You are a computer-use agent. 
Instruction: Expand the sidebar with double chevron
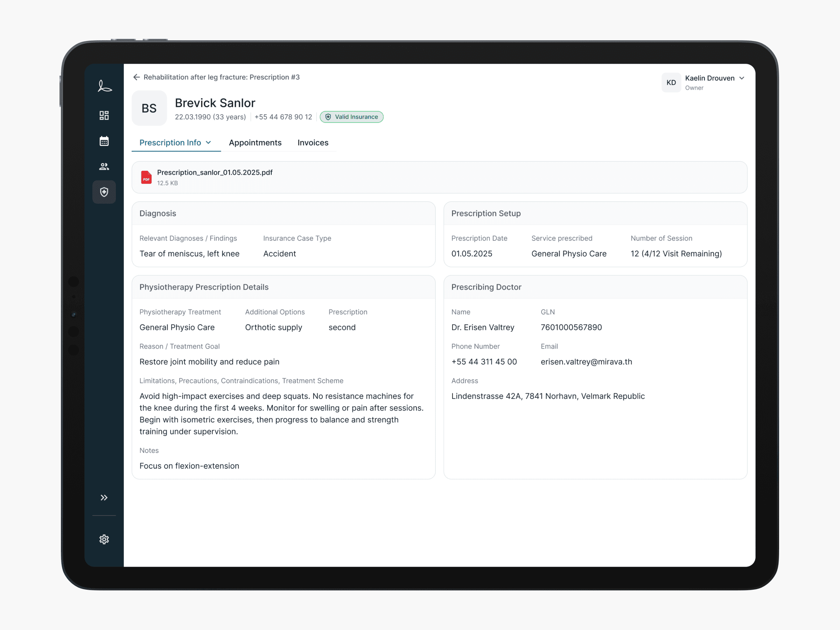tap(104, 497)
